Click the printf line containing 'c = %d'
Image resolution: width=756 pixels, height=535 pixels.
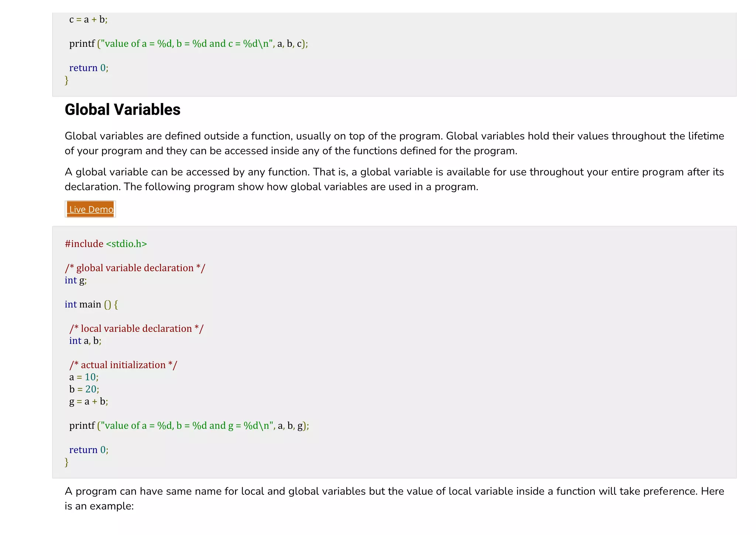[x=189, y=44]
